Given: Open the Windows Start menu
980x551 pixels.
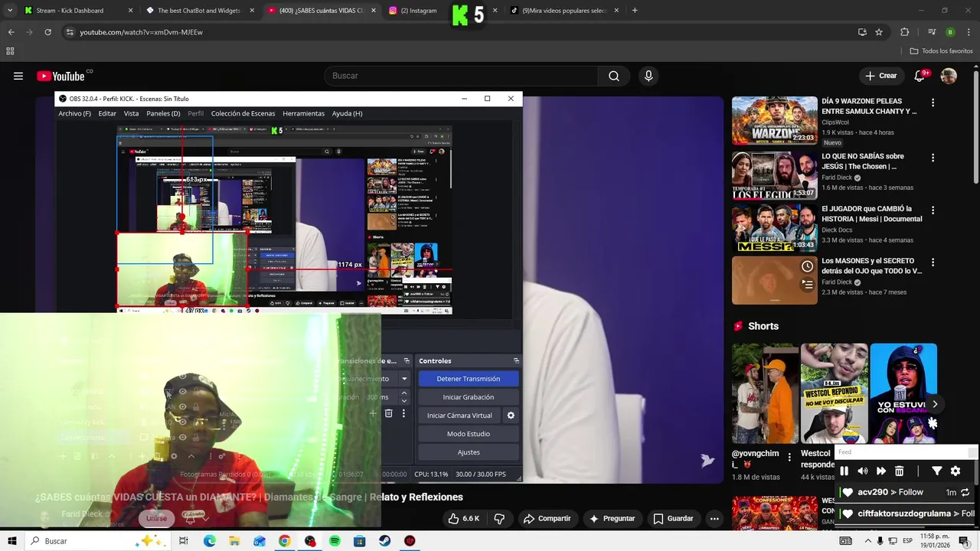Looking at the screenshot, I should tap(11, 541).
